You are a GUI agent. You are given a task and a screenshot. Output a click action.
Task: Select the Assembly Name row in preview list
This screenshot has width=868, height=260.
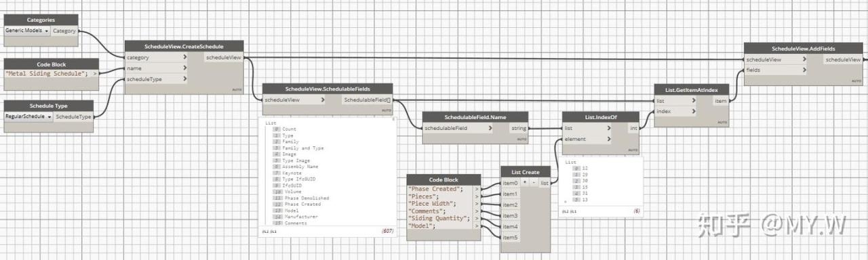[300, 167]
